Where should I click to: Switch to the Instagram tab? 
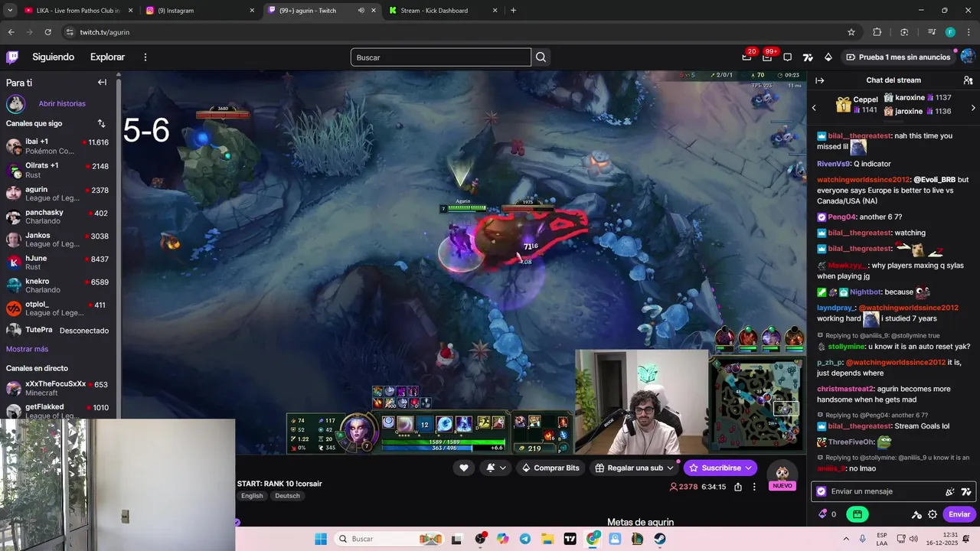coord(199,11)
